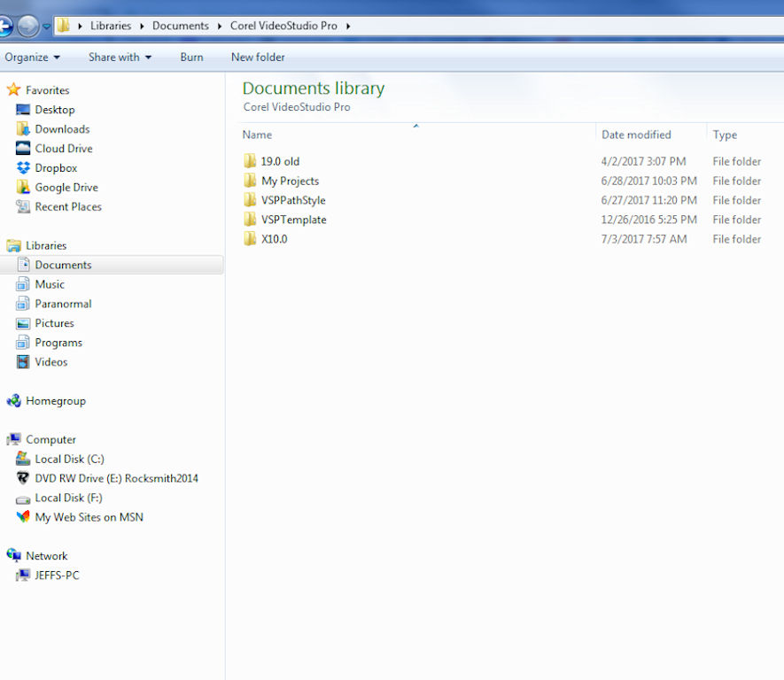Click the Burn toolbar button
784x680 pixels.
coord(191,58)
